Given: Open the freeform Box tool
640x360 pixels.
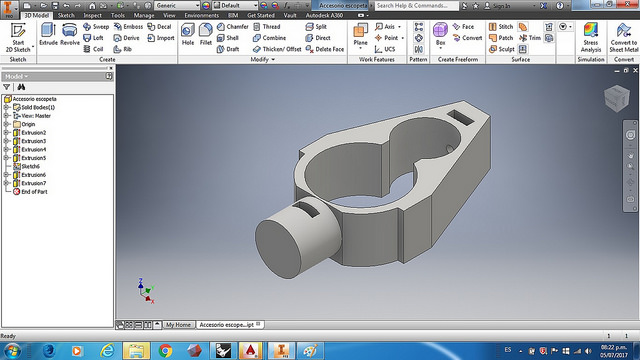Looking at the screenshot, I should pos(440,36).
